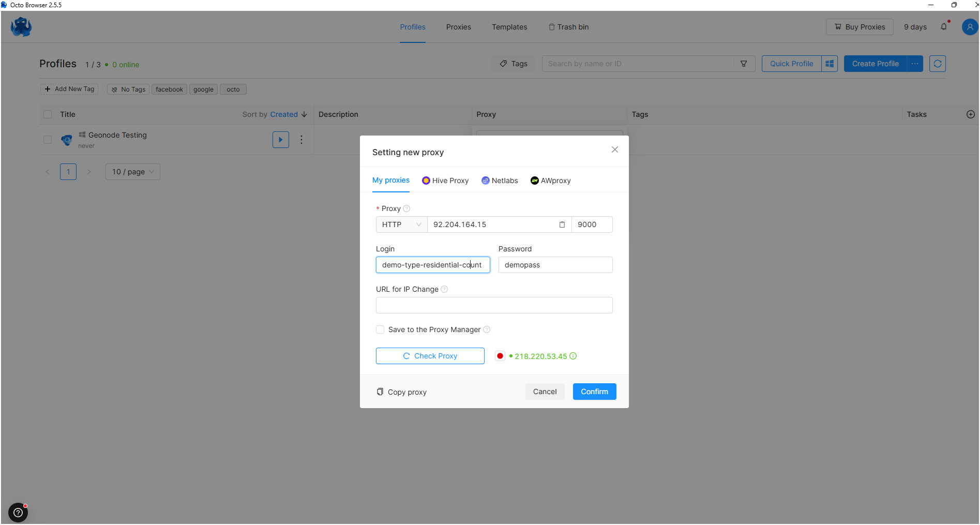Click the red proxy status indicator
This screenshot has width=980, height=525.
[x=500, y=356]
